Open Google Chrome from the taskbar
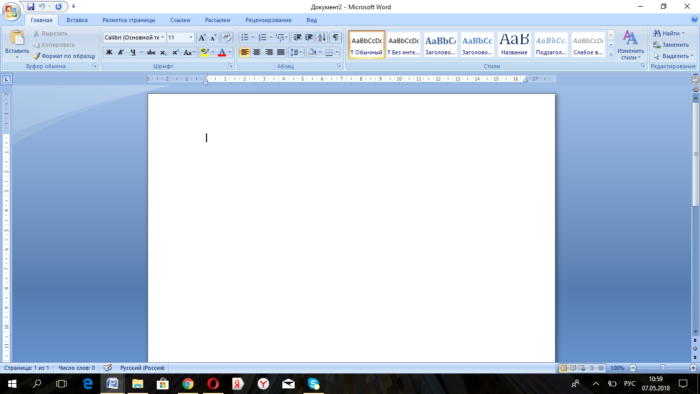 pos(188,384)
